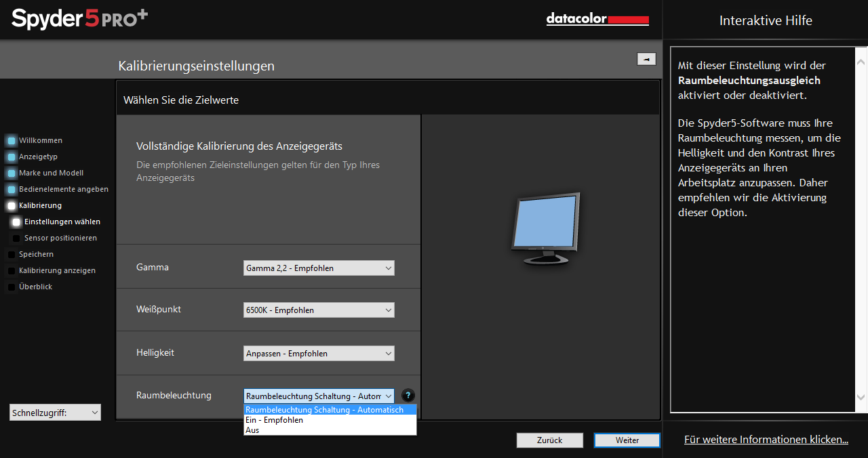
Task: Click the Weiter button
Action: (627, 440)
